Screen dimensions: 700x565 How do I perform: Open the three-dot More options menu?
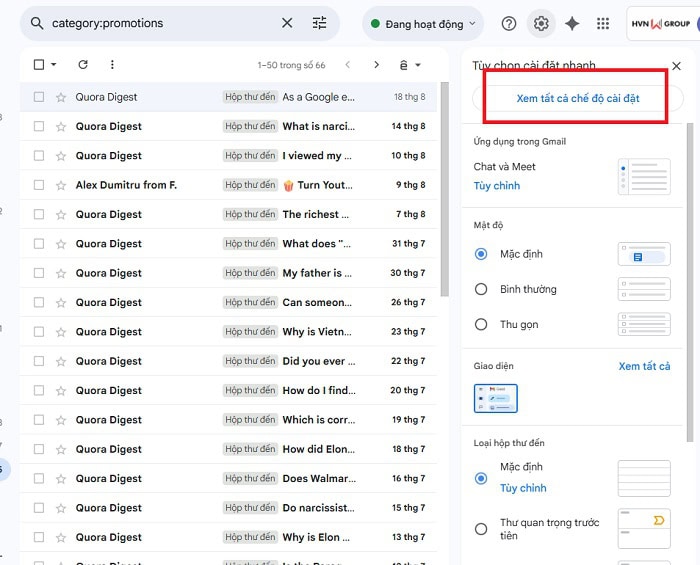pos(112,65)
